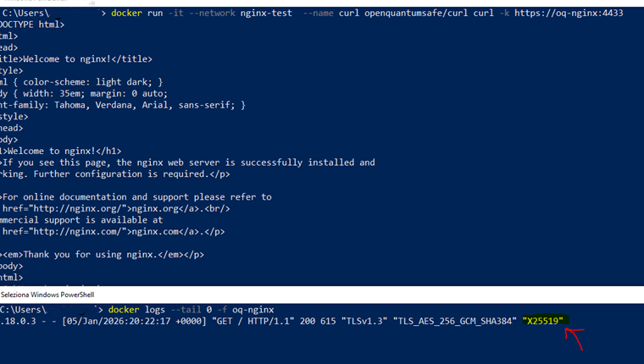
Task: Click the red hand-drawn arrow annotation
Action: (575, 338)
